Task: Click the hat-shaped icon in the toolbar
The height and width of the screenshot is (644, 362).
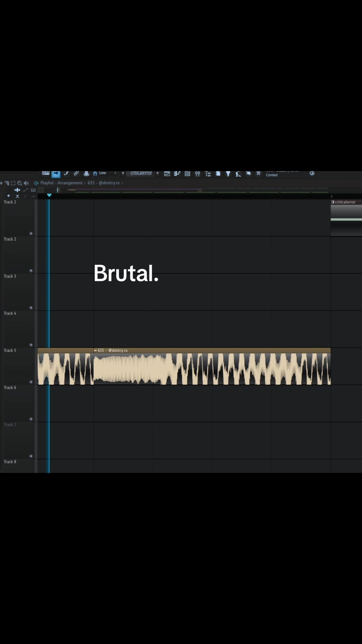Action: click(x=86, y=173)
